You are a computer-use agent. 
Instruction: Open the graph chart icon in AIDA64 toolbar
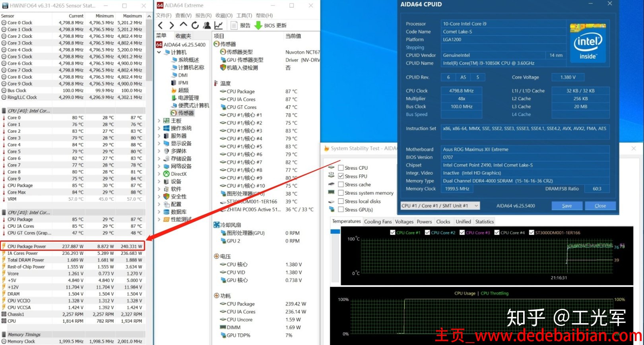(x=218, y=25)
